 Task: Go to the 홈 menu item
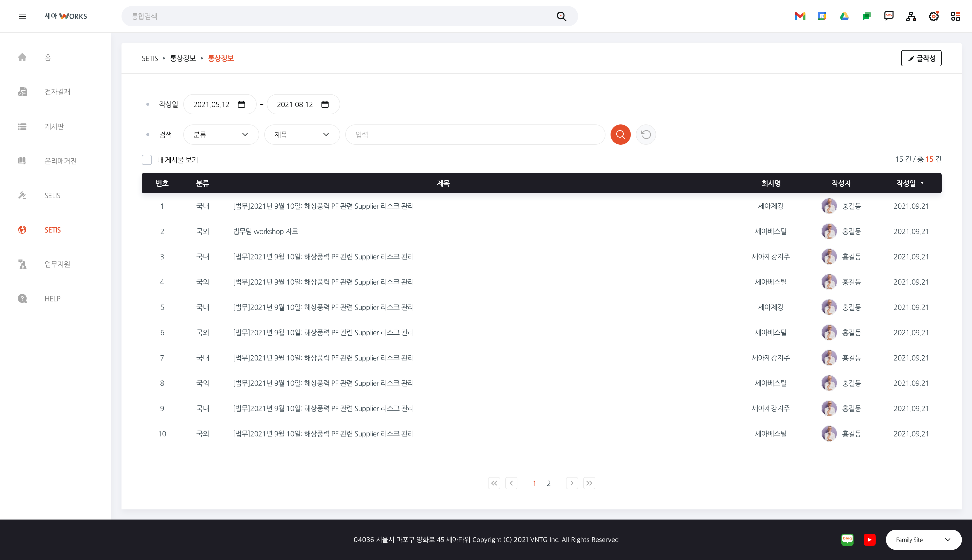pos(48,57)
